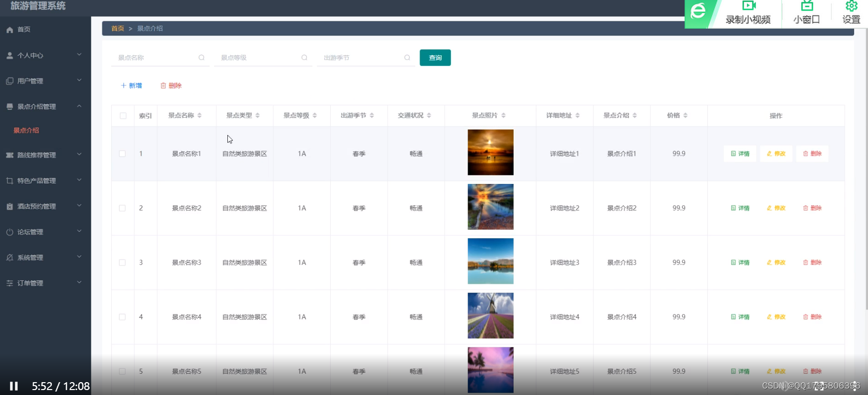Check the checkbox for row 5
Image resolution: width=868 pixels, height=395 pixels.
point(122,371)
